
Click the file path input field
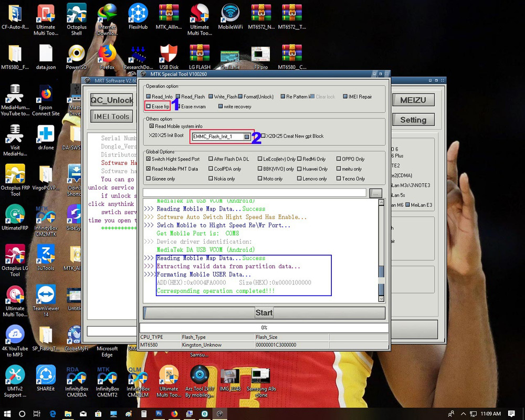coord(255,193)
